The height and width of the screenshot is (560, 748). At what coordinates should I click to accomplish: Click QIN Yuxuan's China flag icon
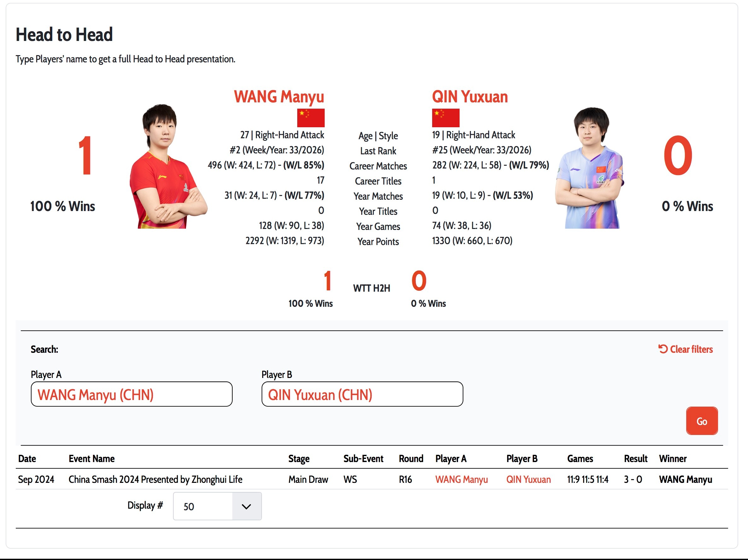tap(446, 117)
